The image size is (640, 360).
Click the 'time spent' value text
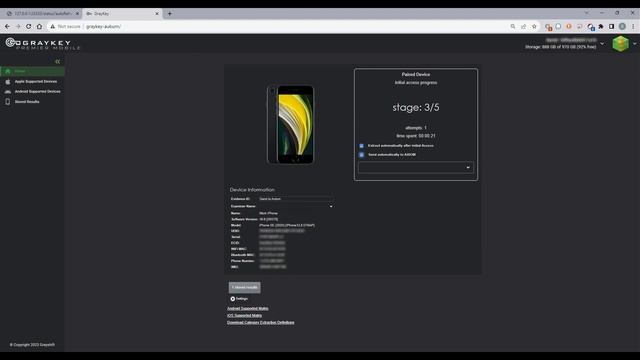427,136
